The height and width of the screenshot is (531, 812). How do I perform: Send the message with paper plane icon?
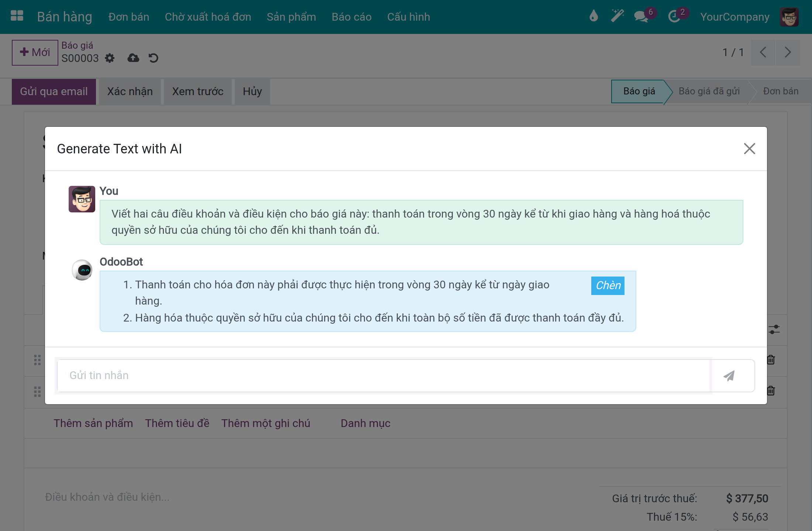729,376
